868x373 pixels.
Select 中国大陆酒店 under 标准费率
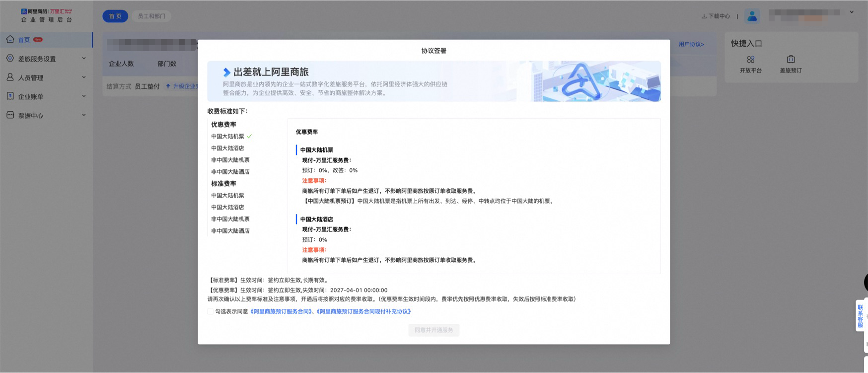click(x=227, y=207)
